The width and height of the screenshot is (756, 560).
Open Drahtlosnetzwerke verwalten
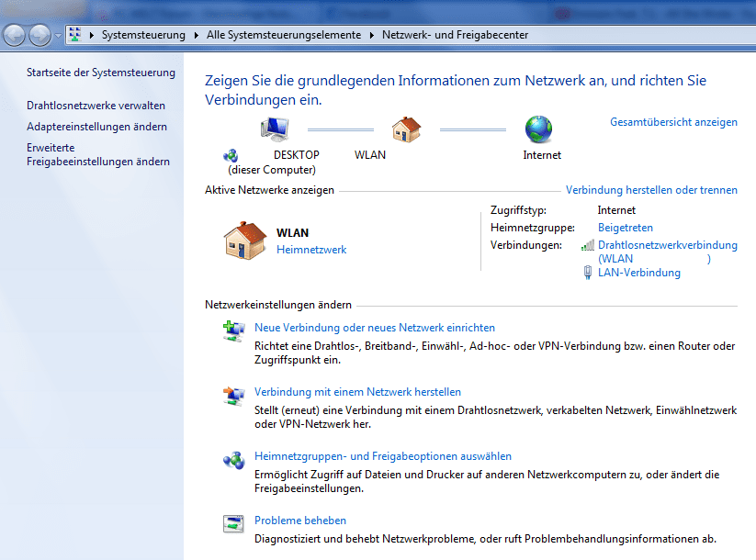pyautogui.click(x=96, y=106)
